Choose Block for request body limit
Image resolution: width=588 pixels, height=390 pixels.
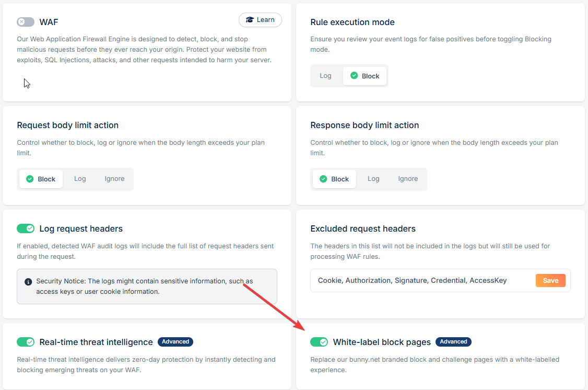coord(41,179)
